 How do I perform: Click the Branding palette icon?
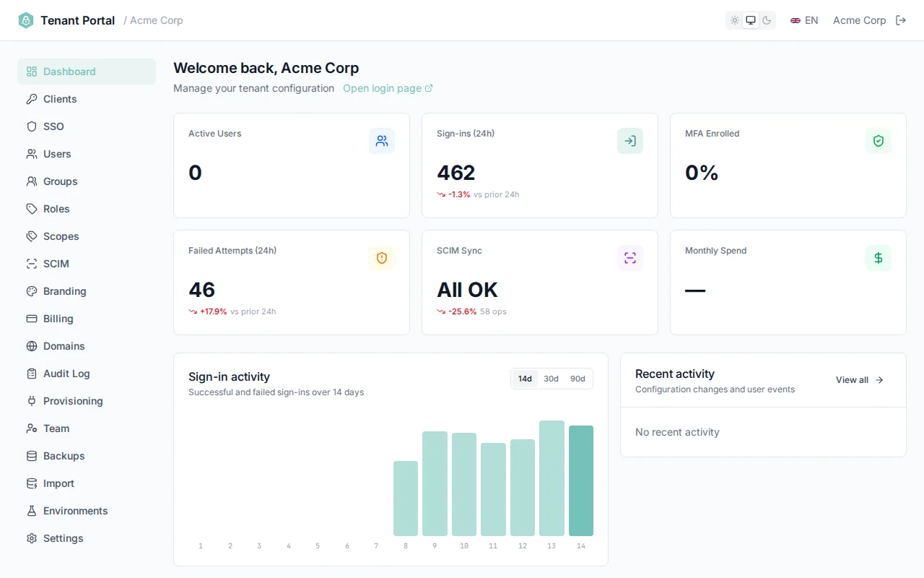coord(32,291)
